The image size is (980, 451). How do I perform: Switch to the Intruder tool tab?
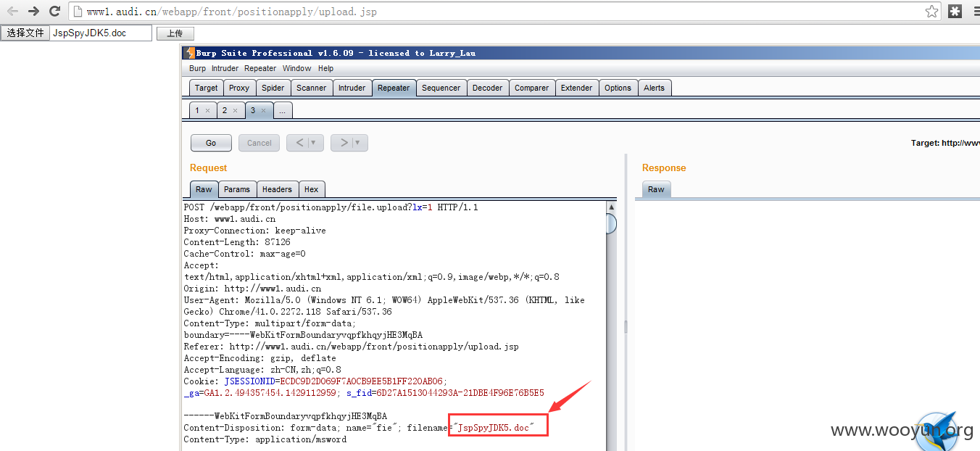(x=352, y=88)
